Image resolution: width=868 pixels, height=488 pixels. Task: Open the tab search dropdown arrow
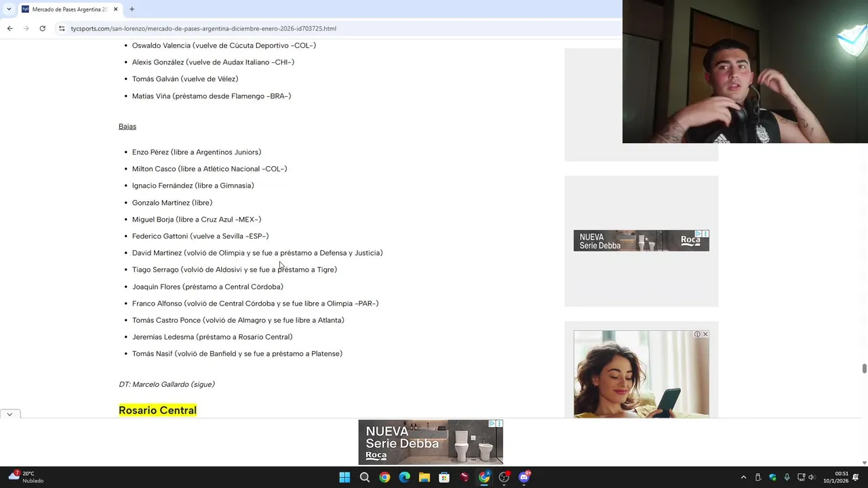click(x=9, y=9)
